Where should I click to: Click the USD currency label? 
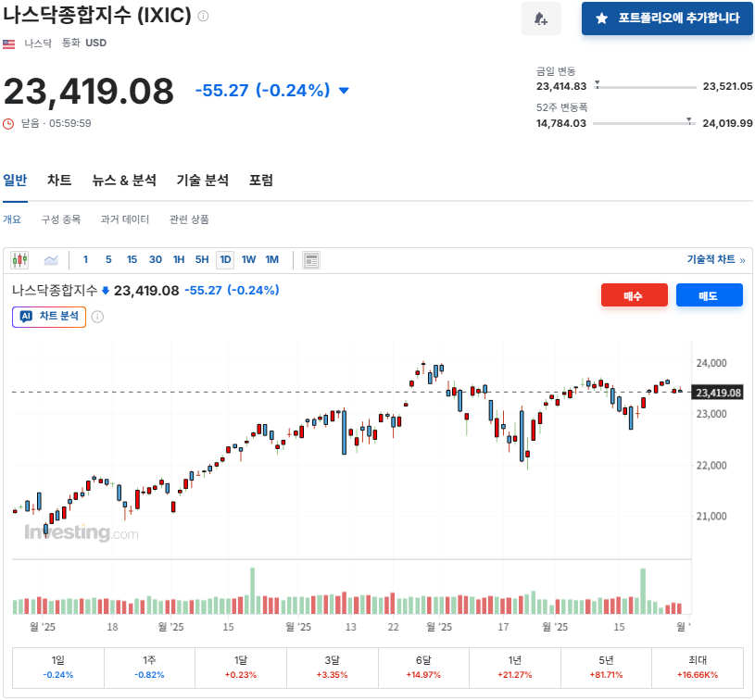(x=95, y=44)
